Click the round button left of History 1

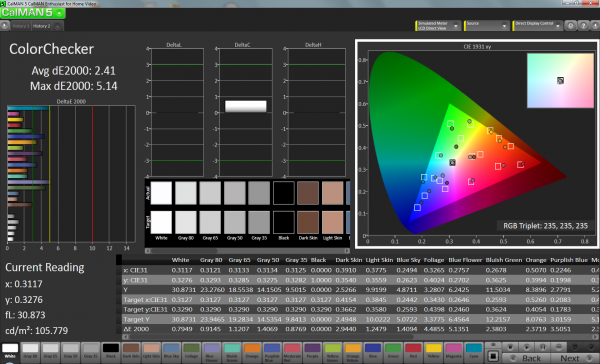pyautogui.click(x=4, y=26)
